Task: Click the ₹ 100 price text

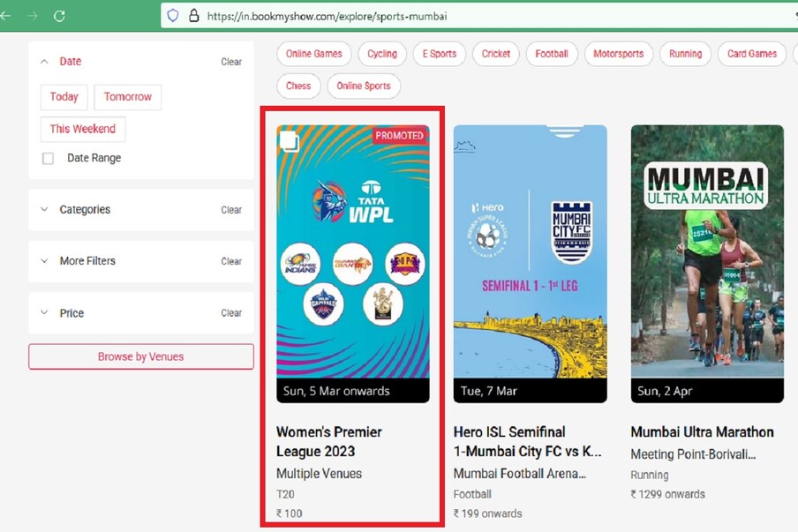Action: (x=289, y=513)
